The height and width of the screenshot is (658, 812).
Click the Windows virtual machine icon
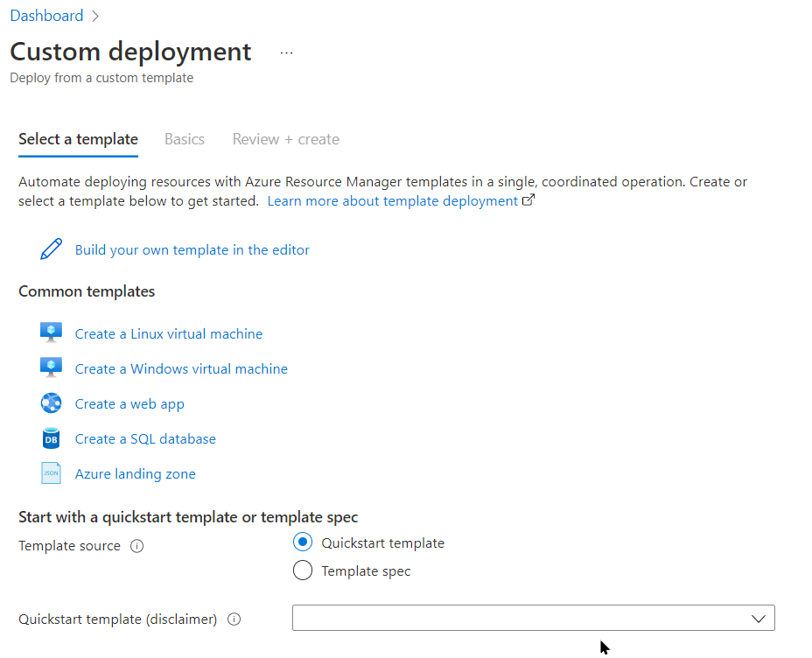52,368
